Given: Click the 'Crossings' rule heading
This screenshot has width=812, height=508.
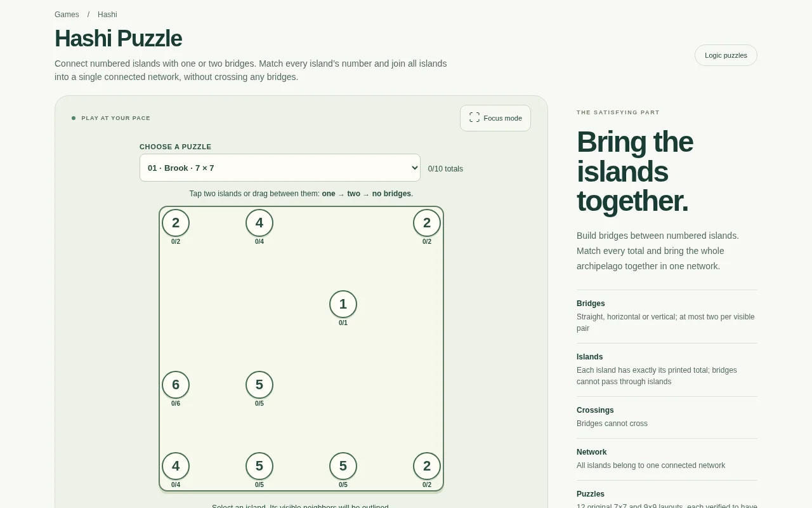Looking at the screenshot, I should 595,410.
